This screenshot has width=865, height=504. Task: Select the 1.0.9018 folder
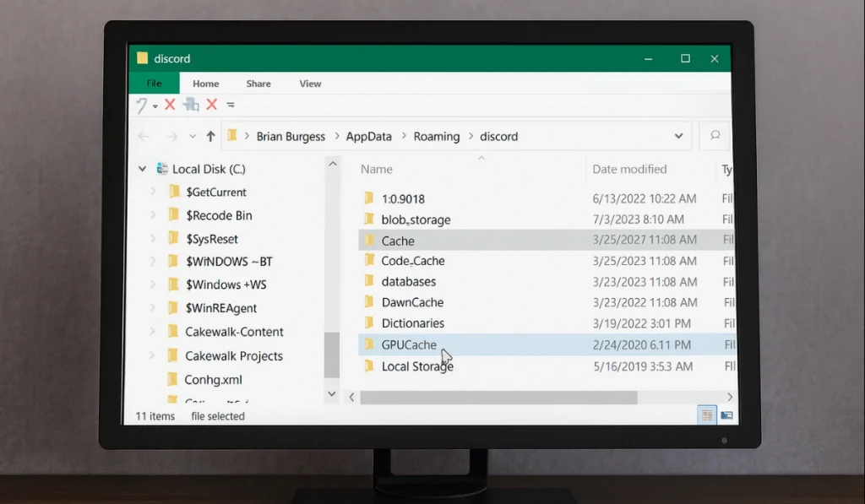click(403, 199)
